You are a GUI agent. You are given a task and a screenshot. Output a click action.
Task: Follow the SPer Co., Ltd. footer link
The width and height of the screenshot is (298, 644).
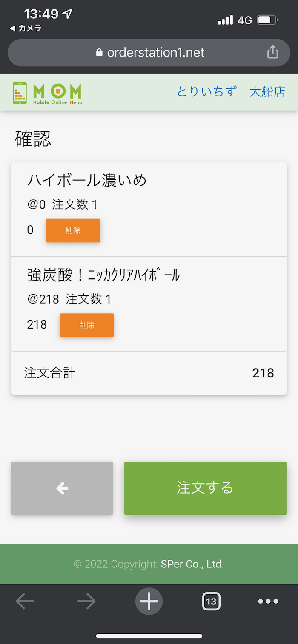192,564
